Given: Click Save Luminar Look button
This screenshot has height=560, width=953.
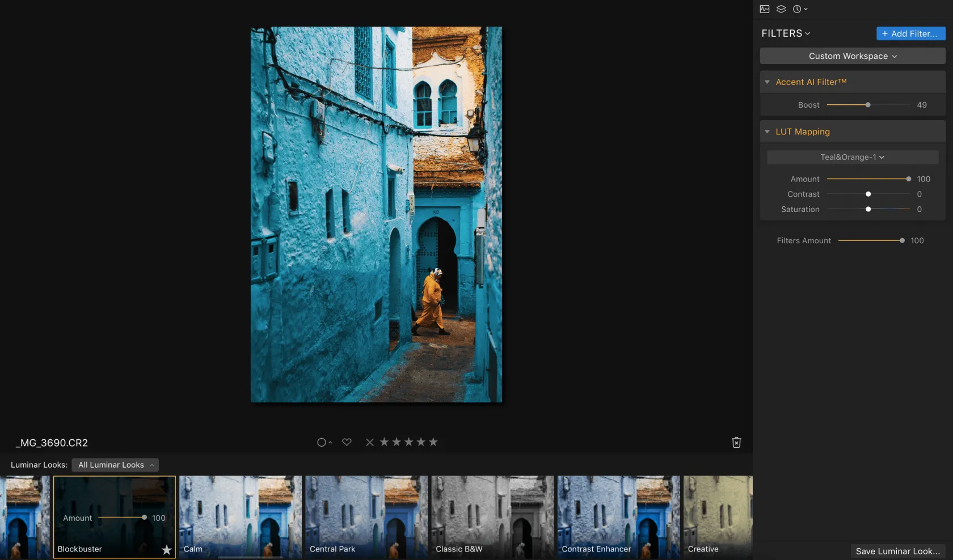Looking at the screenshot, I should pyautogui.click(x=897, y=551).
